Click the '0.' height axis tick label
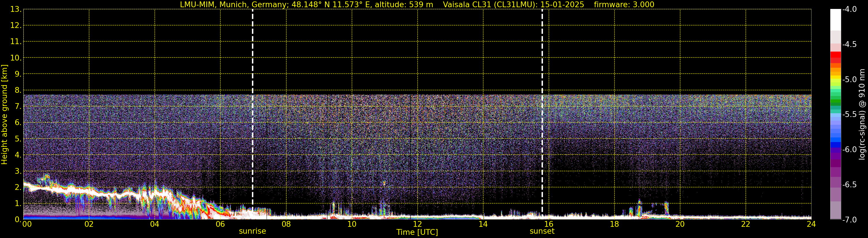The width and height of the screenshot is (868, 238). [x=18, y=220]
